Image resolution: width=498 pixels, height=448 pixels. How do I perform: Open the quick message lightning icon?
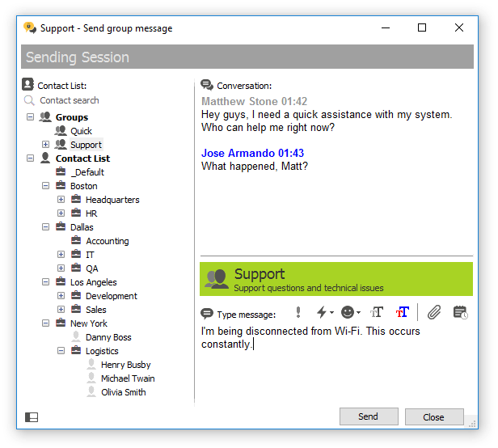325,313
